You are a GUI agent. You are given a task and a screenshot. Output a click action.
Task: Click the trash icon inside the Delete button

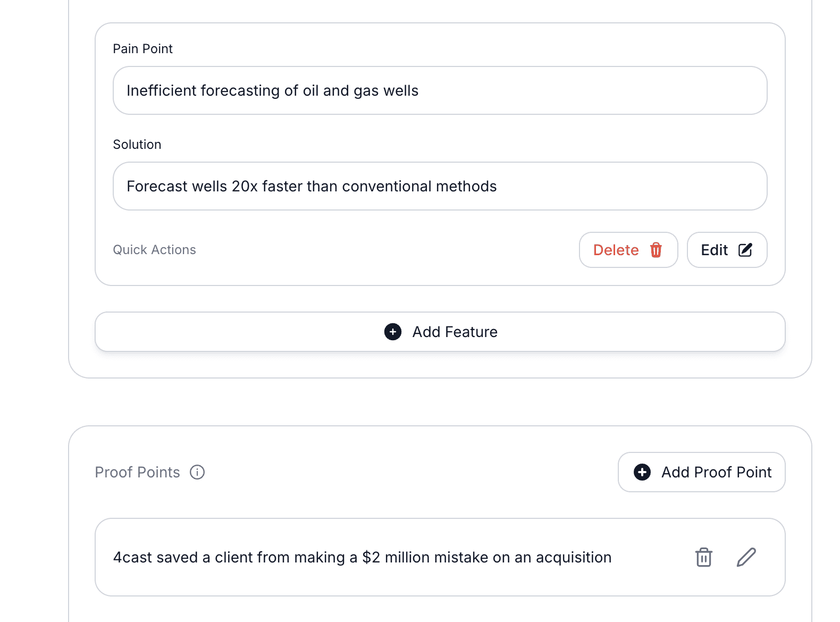[x=656, y=250]
